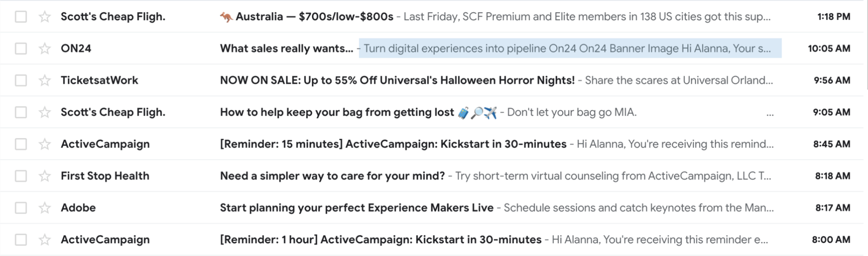Open "What sales really wants" email
This screenshot has width=868, height=256.
coord(286,48)
